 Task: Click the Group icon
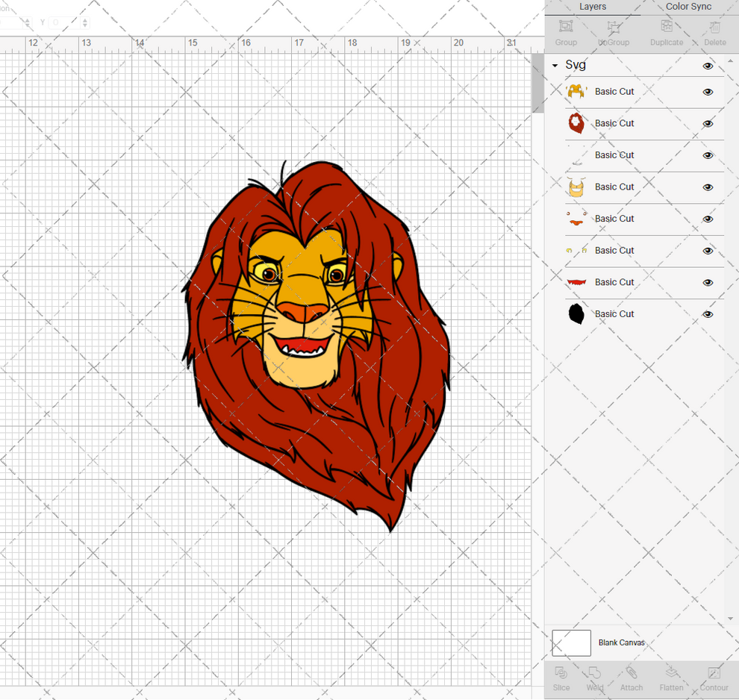point(565,31)
